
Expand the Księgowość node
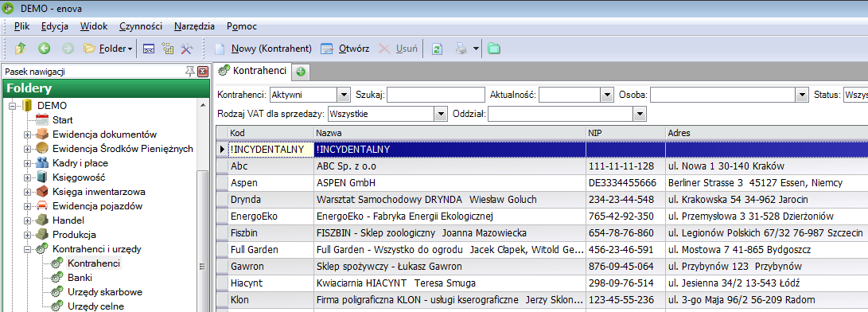pyautogui.click(x=27, y=177)
